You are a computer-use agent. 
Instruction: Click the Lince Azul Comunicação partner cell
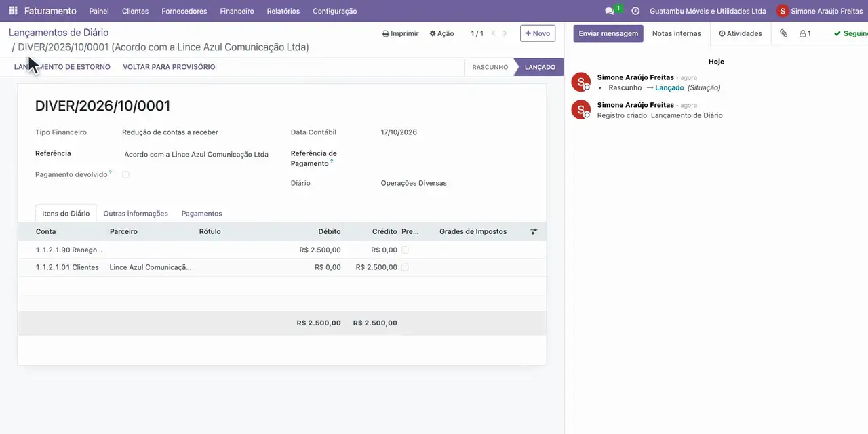point(151,267)
